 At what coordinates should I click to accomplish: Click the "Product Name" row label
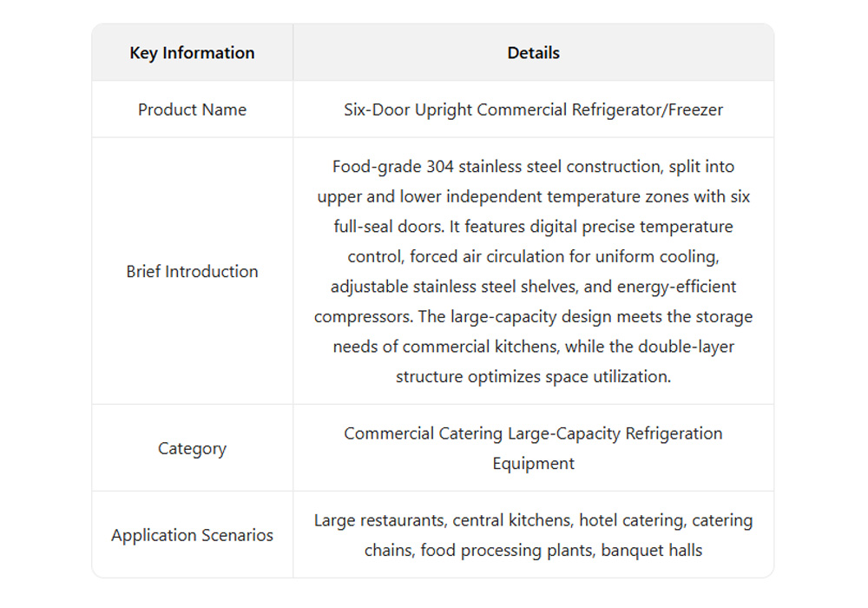click(x=192, y=109)
